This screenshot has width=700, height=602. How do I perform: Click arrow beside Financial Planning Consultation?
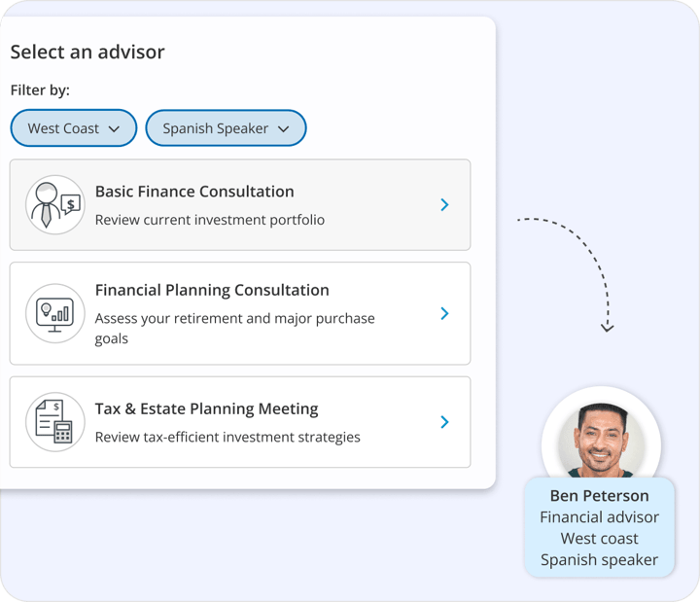[444, 313]
